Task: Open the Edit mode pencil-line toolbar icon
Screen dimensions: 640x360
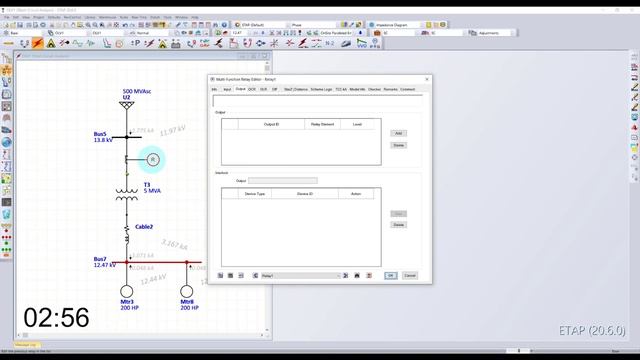Action: pos(9,43)
